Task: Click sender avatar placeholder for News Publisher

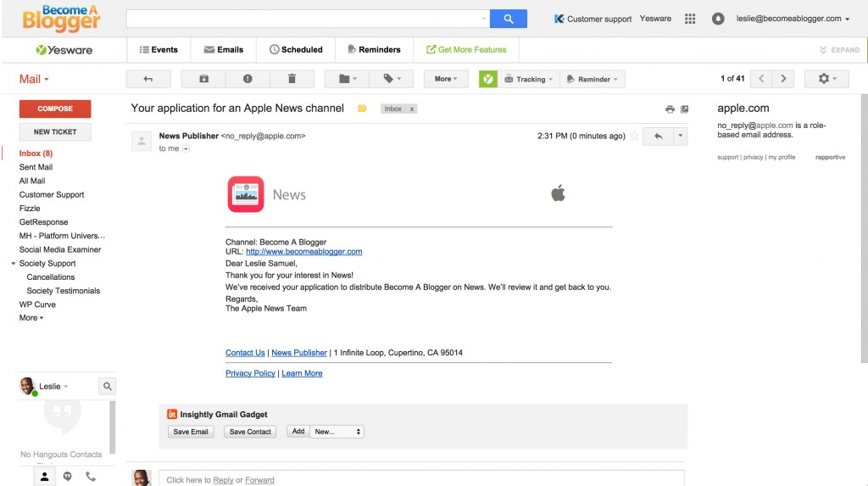Action: click(142, 142)
